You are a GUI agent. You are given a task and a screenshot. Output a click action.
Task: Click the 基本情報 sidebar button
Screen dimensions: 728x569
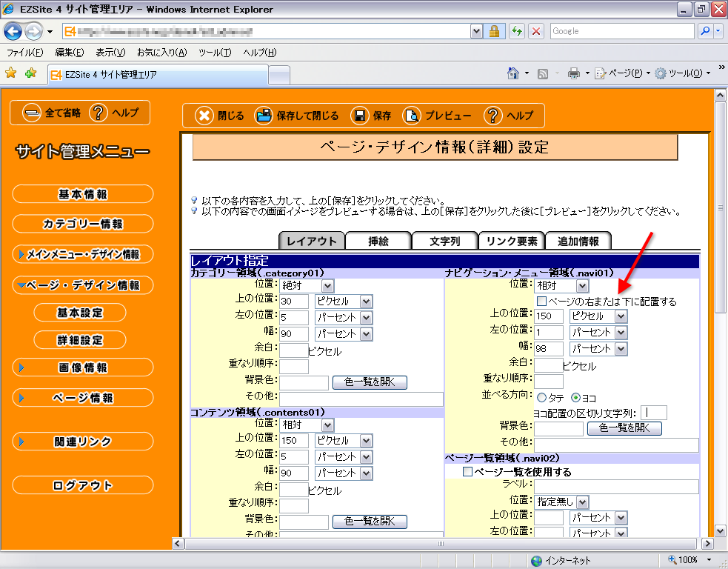point(83,194)
